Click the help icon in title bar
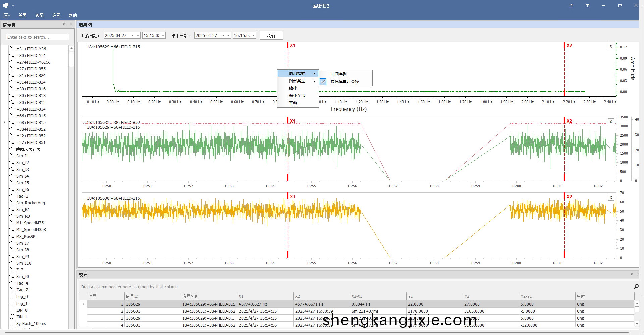Screen dimensions: 644x335 [x=571, y=5]
